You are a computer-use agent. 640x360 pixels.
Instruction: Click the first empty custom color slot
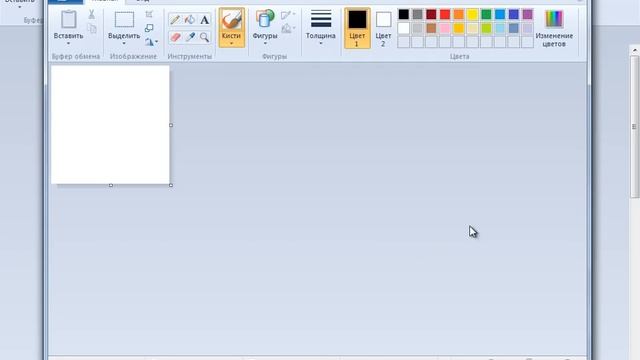click(x=404, y=42)
